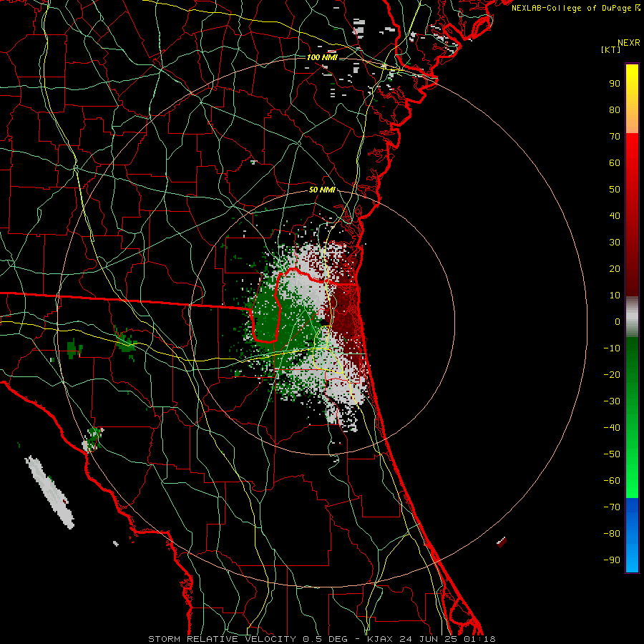This screenshot has width=644, height=644.
Task: Click the 0 value on the velocity scale
Action: coord(618,322)
